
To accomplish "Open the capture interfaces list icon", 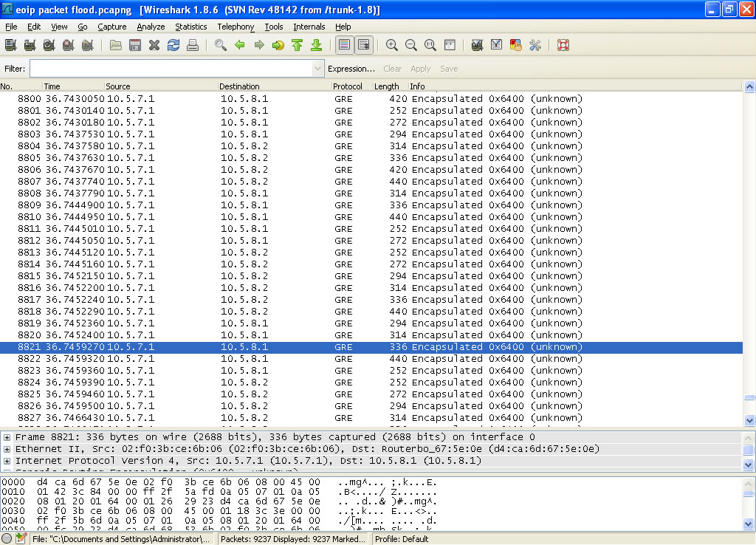I will [10, 45].
